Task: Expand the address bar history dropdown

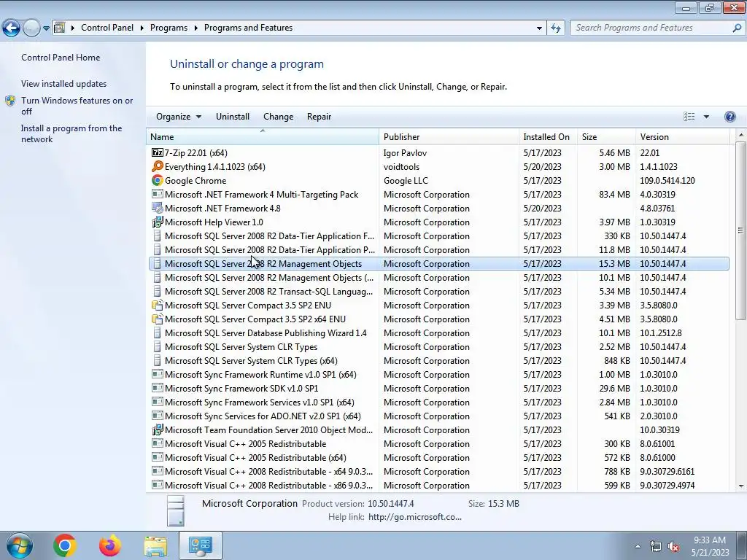Action: point(539,28)
